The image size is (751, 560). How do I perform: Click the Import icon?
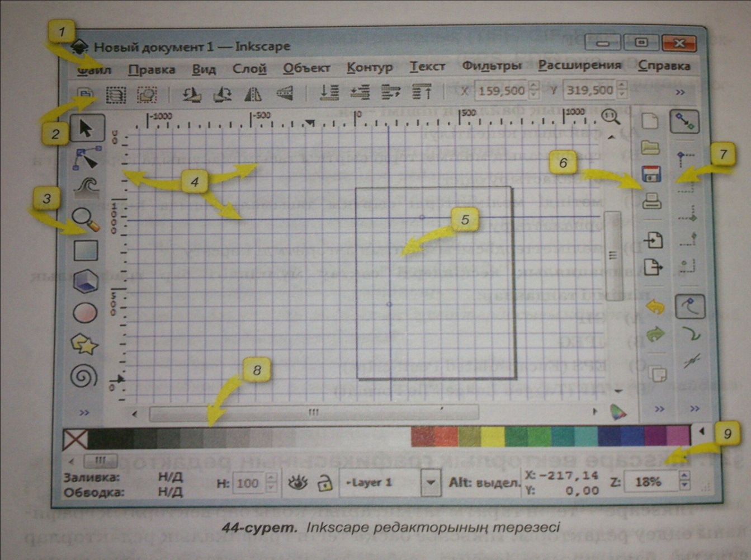click(x=653, y=240)
